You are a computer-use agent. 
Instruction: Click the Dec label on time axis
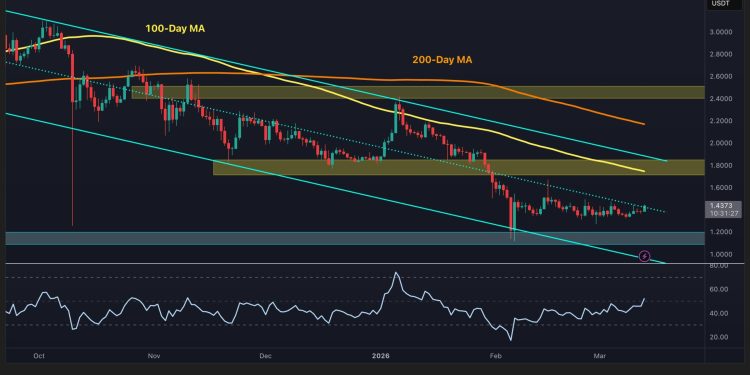[266, 356]
